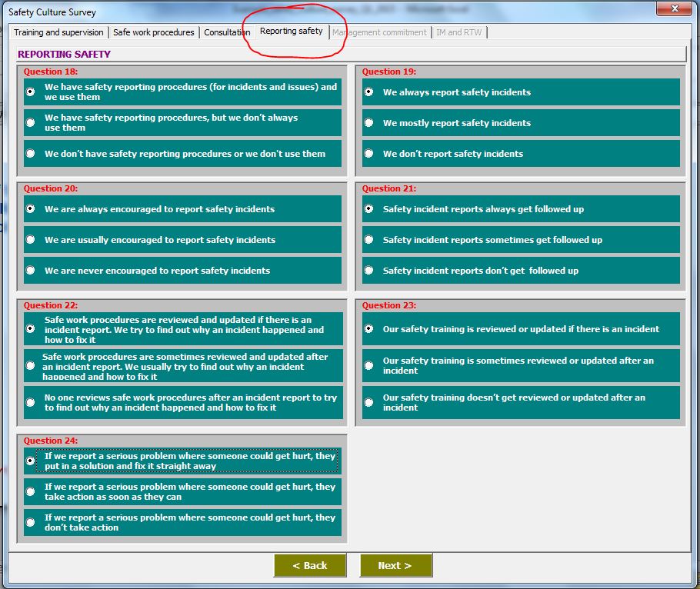This screenshot has width=700, height=589.
Task: Choose "they put in a solution and fix it straight away"
Action: coord(29,461)
